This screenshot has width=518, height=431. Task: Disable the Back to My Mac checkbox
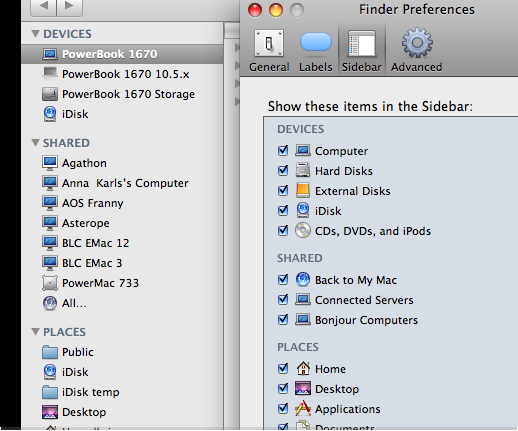click(283, 280)
